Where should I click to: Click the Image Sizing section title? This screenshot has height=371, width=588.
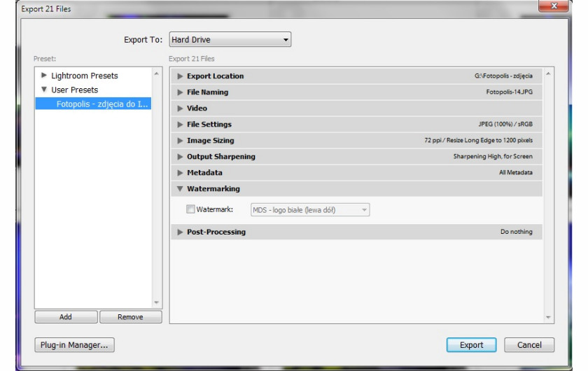(x=211, y=140)
